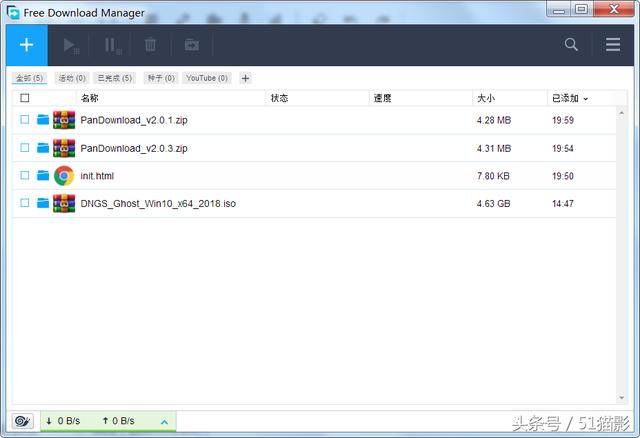This screenshot has height=438, width=640.
Task: Select file name DNGS_Ghost_Win10_x64_2018.iso
Action: coord(158,203)
